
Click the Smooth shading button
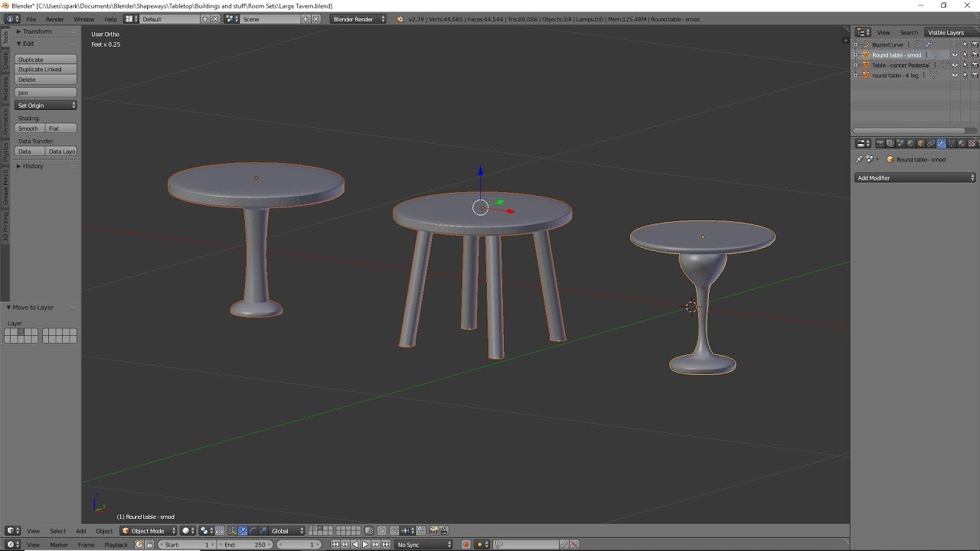tap(29, 128)
